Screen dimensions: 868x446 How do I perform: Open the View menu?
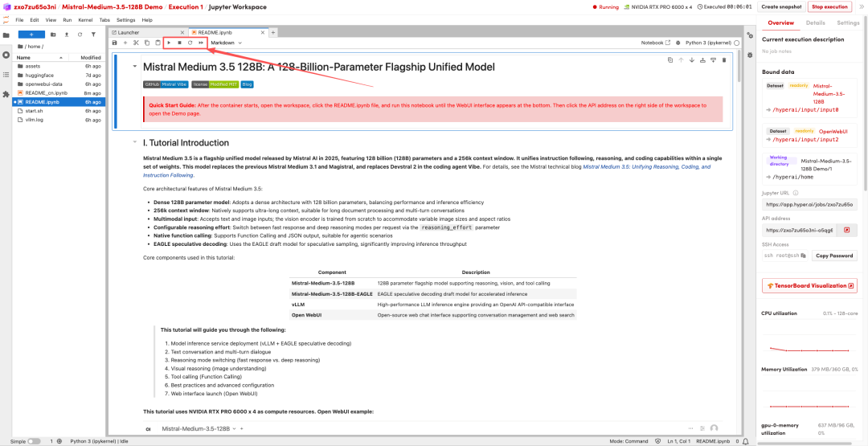[51, 20]
